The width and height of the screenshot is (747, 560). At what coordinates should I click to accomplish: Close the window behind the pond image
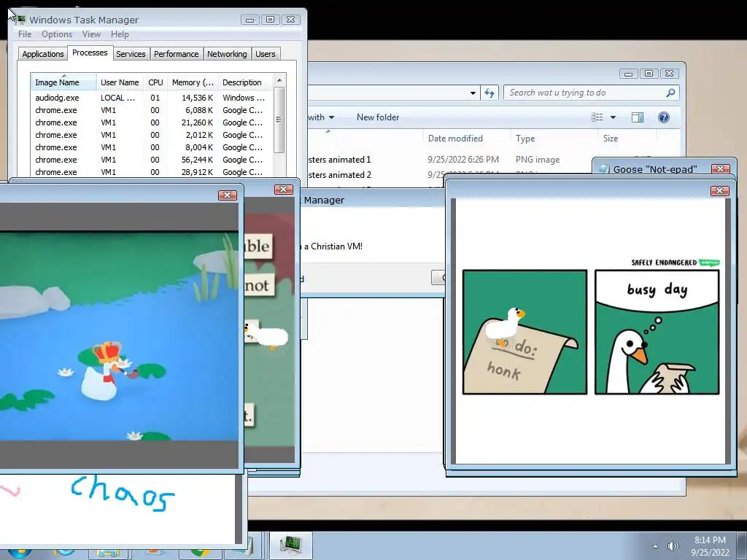point(284,190)
